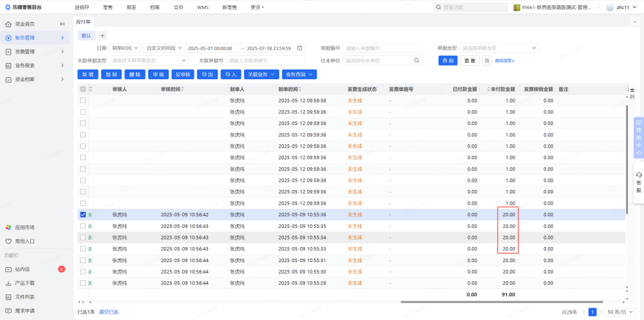644x320 pixels.
Task: Click the 资金首页 home icon
Action: click(x=8, y=24)
